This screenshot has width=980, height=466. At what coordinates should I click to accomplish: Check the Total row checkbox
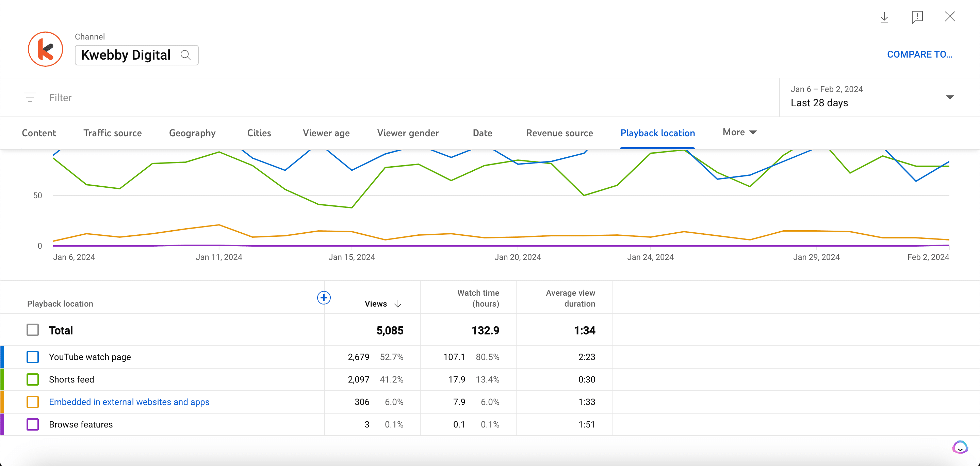click(x=33, y=330)
